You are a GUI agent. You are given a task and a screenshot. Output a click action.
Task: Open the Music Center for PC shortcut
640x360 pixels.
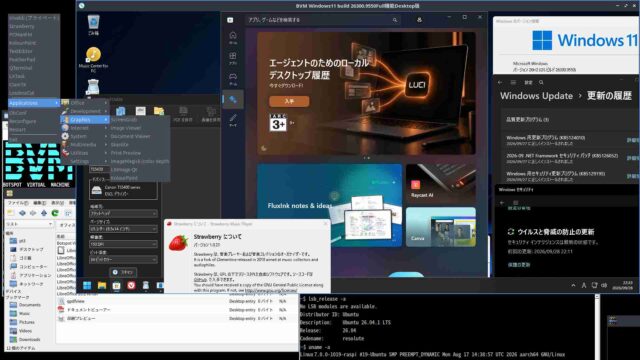point(93,60)
